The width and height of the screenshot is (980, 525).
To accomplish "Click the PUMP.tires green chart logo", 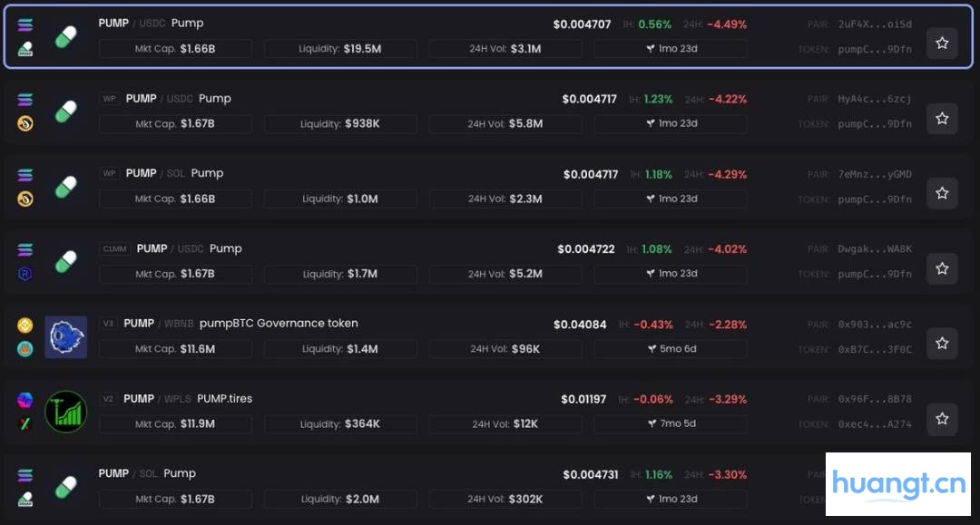I will (x=65, y=412).
